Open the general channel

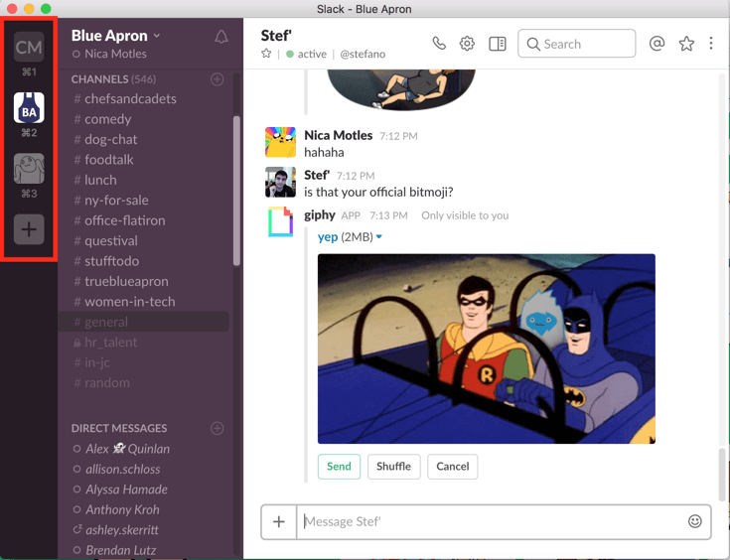point(143,322)
